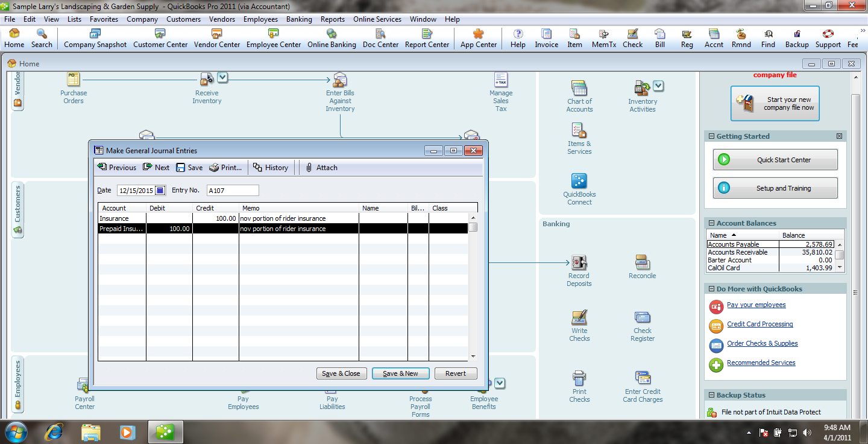The image size is (868, 444).
Task: Click Save & Close in journal entry window
Action: 341,373
